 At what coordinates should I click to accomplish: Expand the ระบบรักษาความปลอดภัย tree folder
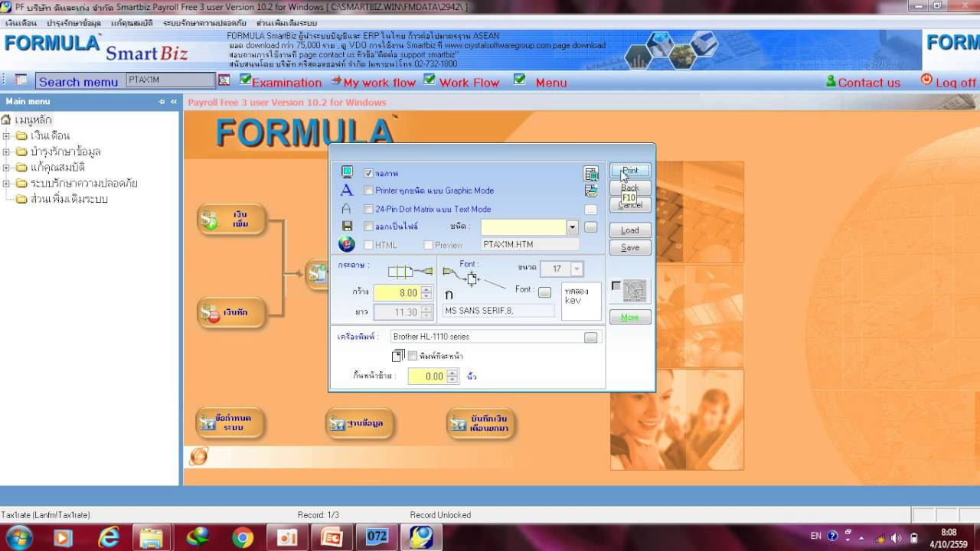tap(6, 184)
